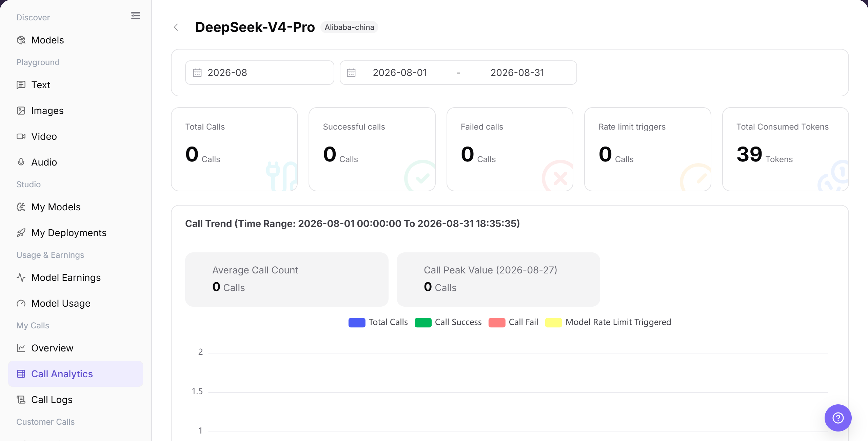This screenshot has width=868, height=441.
Task: Go to My Deployments
Action: (75, 233)
